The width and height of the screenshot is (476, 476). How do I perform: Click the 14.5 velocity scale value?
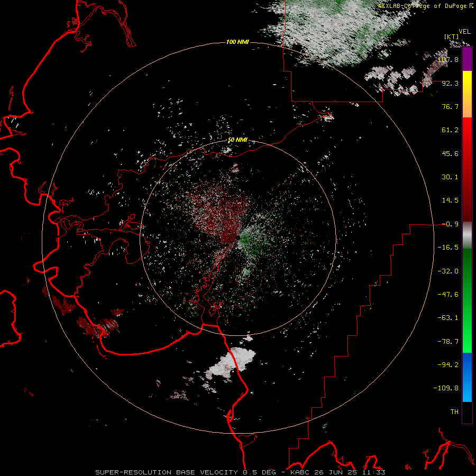450,200
